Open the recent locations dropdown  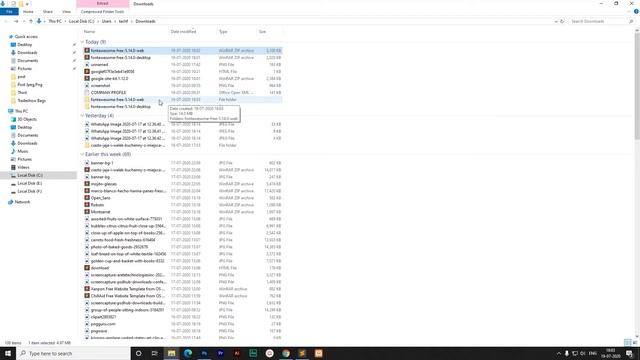(24, 21)
